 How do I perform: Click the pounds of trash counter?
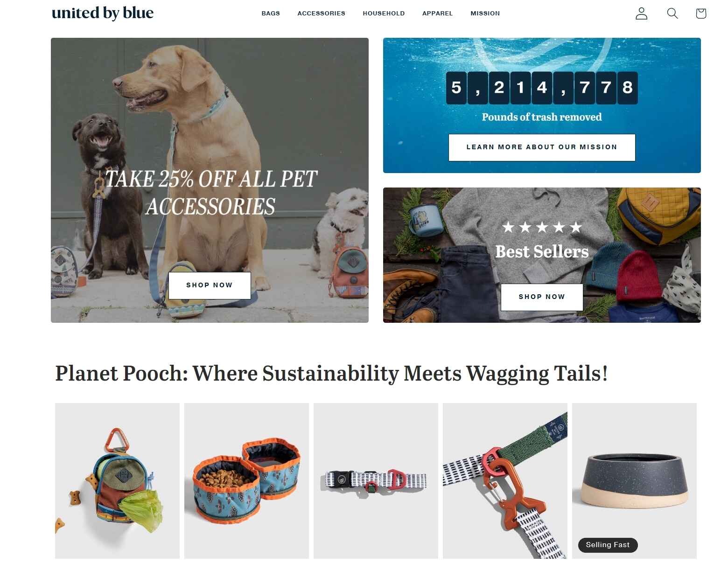pyautogui.click(x=542, y=88)
